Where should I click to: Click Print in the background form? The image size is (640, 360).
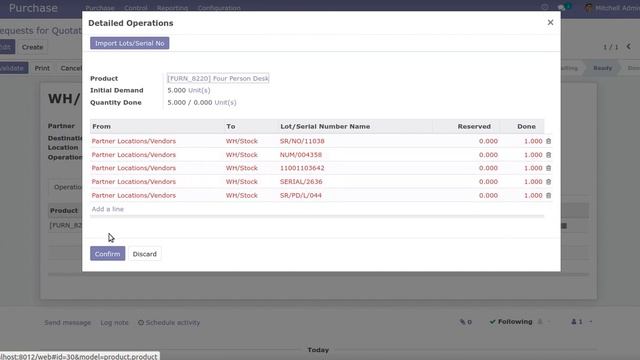[42, 68]
